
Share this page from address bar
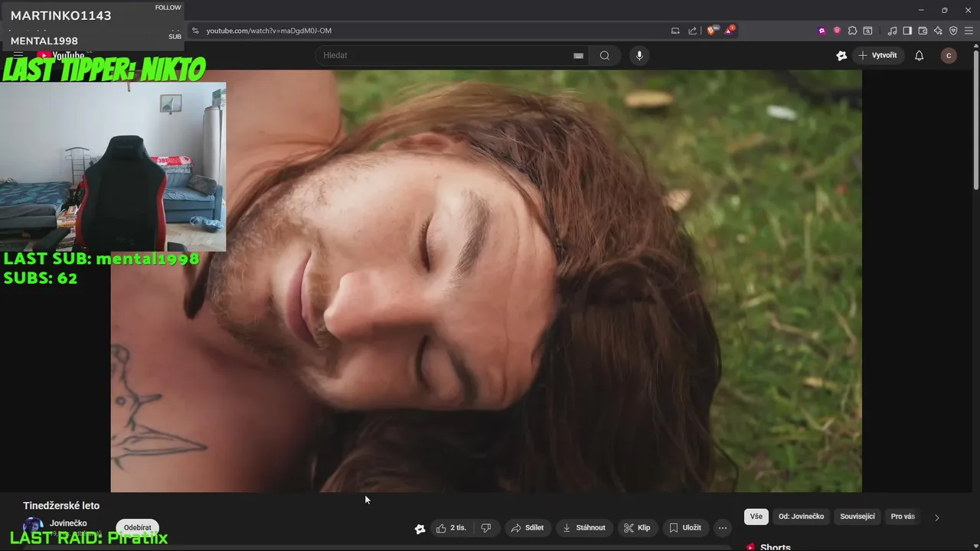(693, 31)
